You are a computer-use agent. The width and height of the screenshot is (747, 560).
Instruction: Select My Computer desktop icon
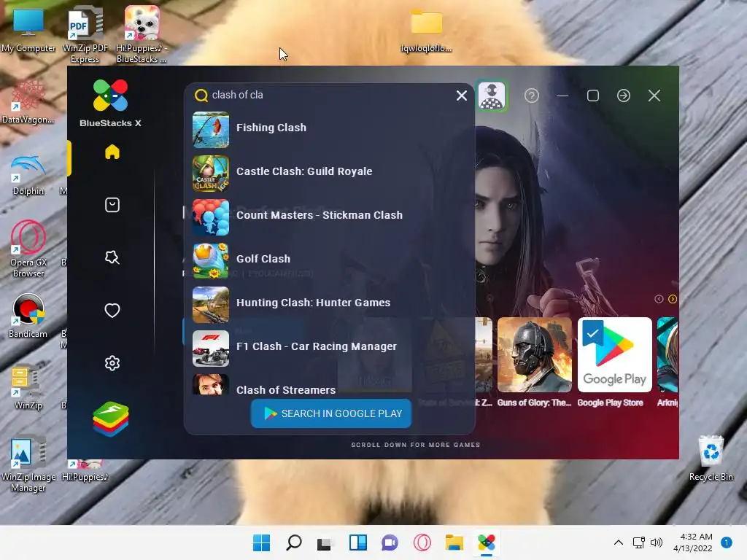[x=28, y=29]
